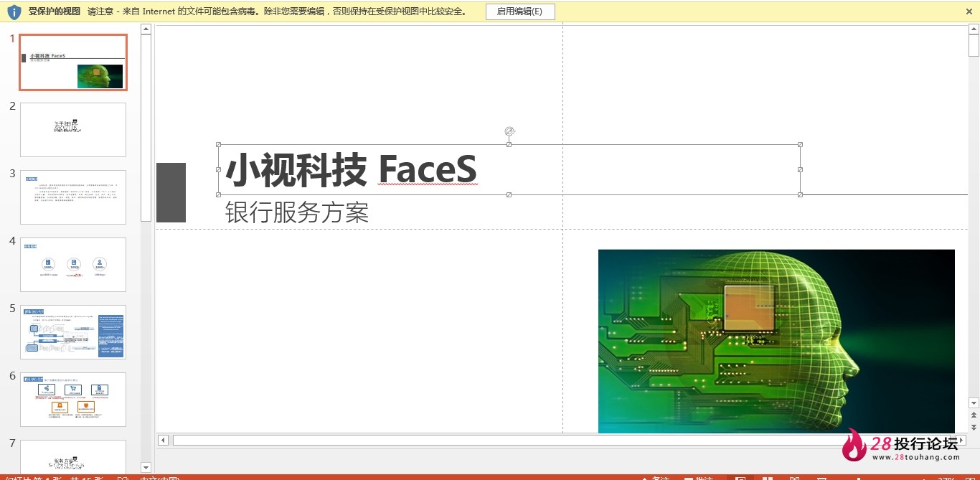Screen dimensions: 980x480
Task: Click the title box right-middle sizing handle
Action: pos(800,169)
